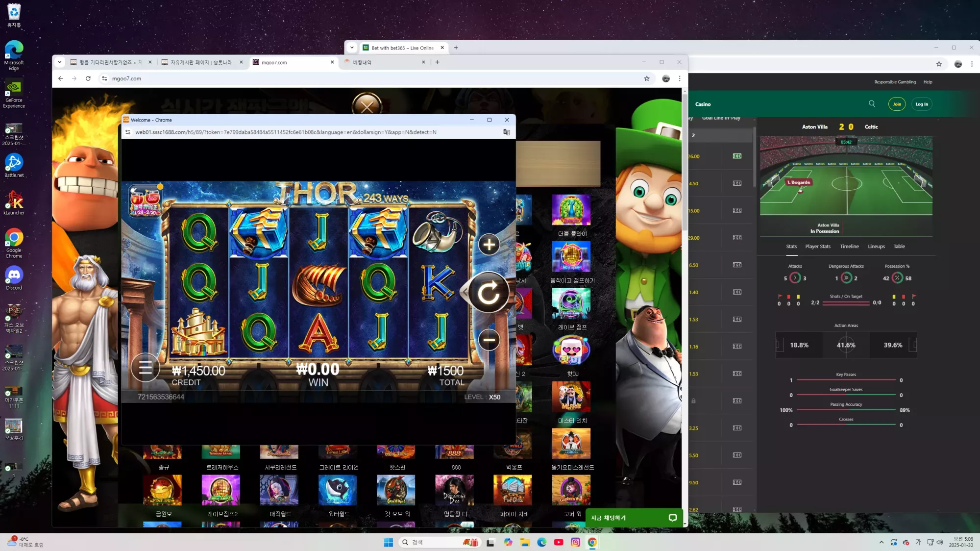Image resolution: width=980 pixels, height=551 pixels.
Task: Reload the mgoo7.com page
Action: (88, 78)
